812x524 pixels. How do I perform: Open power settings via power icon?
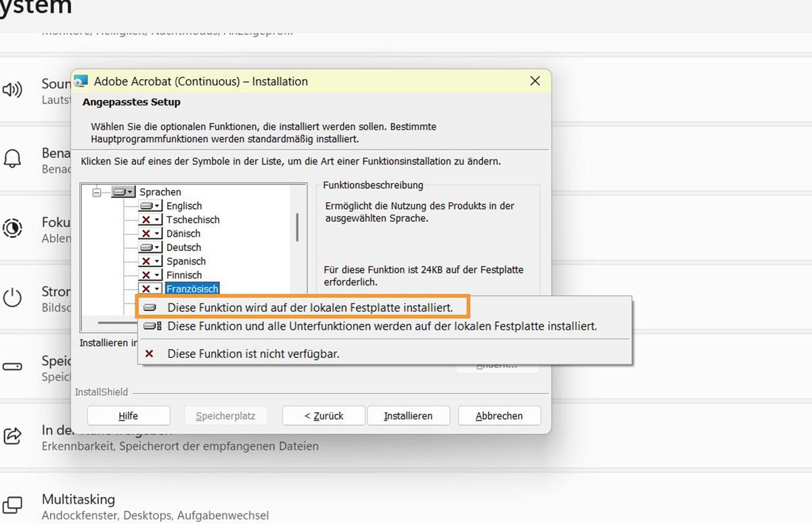pos(12,297)
